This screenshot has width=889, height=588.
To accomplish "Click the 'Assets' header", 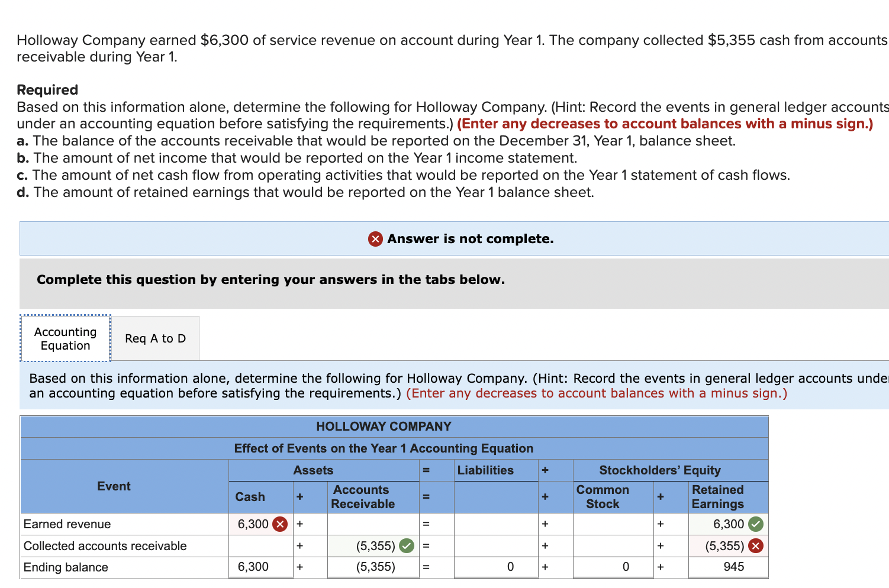I will (x=313, y=470).
